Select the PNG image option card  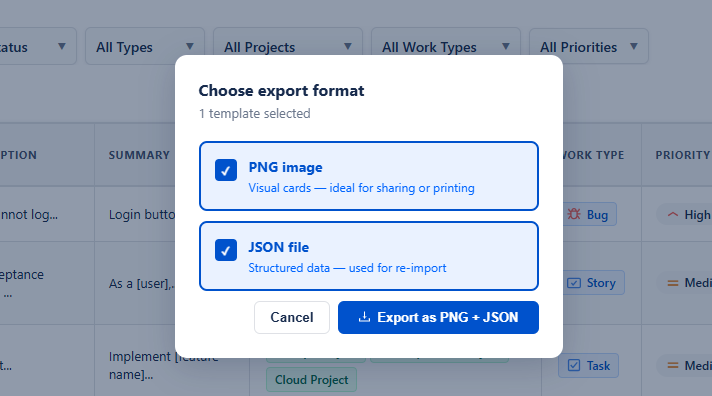369,176
